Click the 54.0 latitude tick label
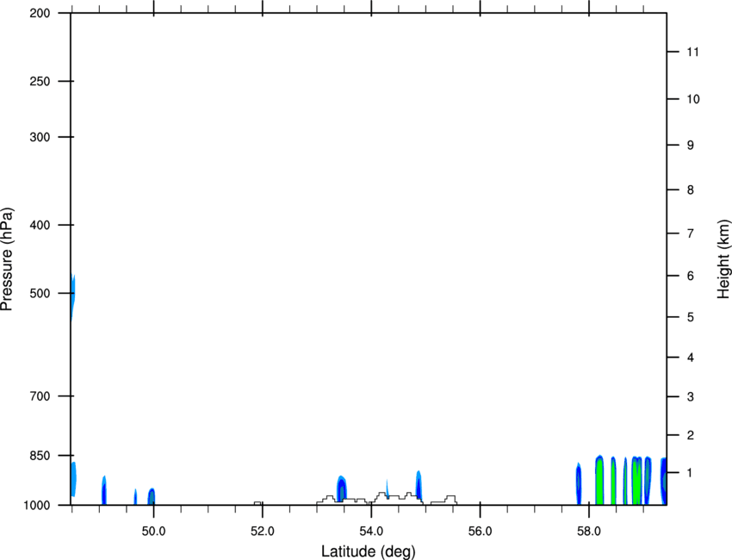 371,532
